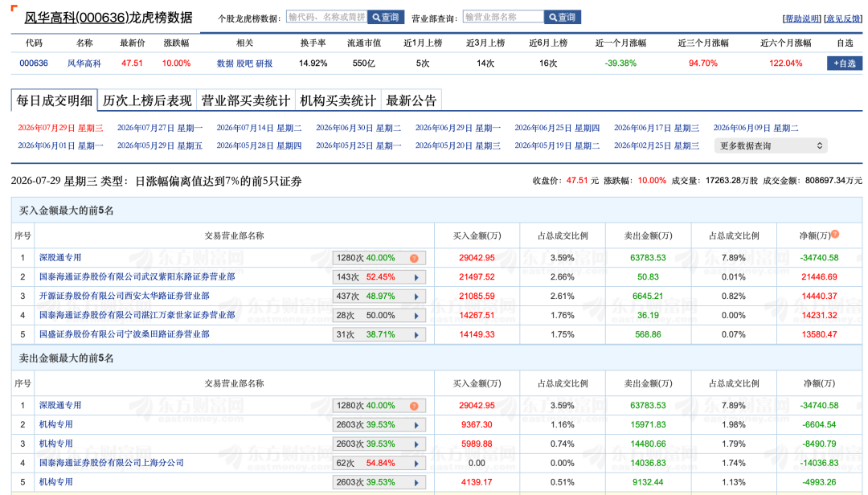Expand arrow for 机构专用 row with 4139.17

(x=416, y=483)
